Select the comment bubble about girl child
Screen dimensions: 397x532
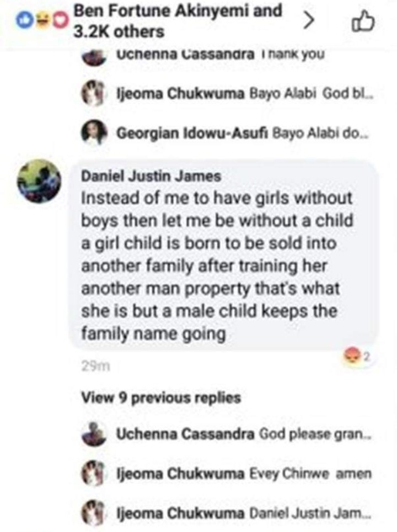tap(223, 255)
